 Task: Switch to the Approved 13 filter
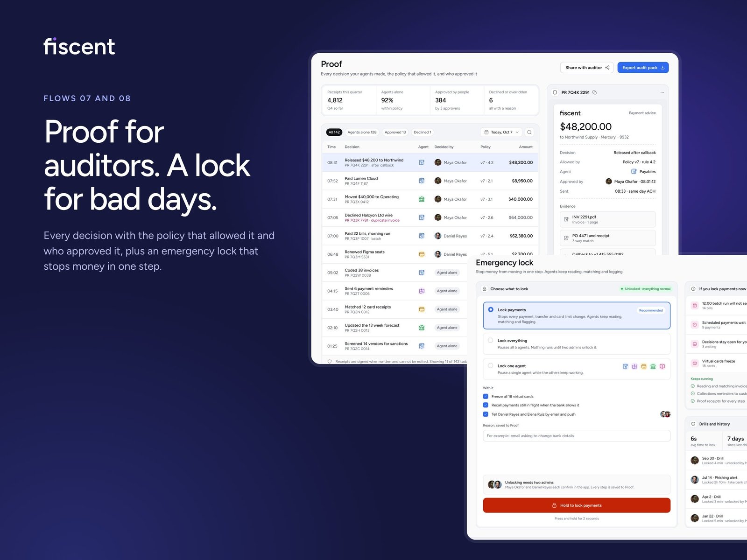point(395,132)
